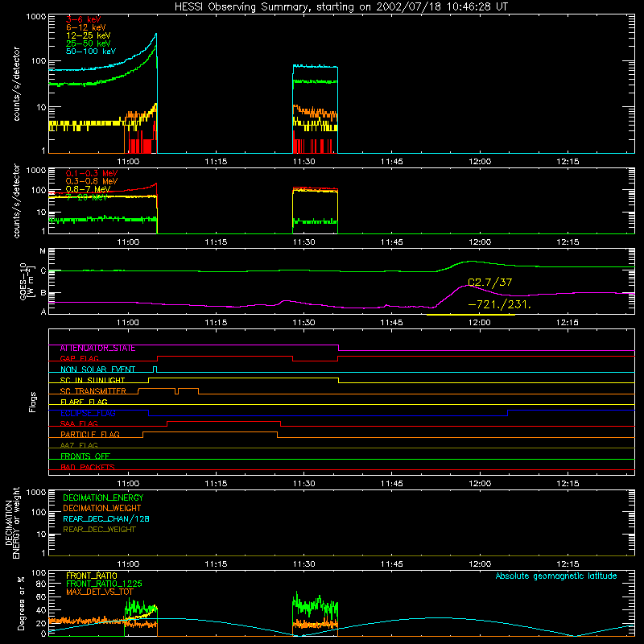
Task: Click the Absolute geomagnetic latitude label
Action: click(x=556, y=576)
